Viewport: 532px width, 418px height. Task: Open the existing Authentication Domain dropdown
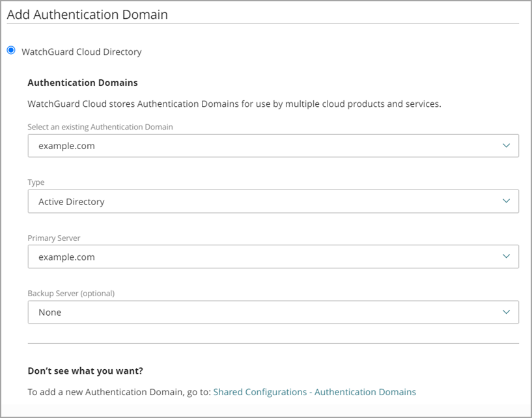[x=260, y=145]
